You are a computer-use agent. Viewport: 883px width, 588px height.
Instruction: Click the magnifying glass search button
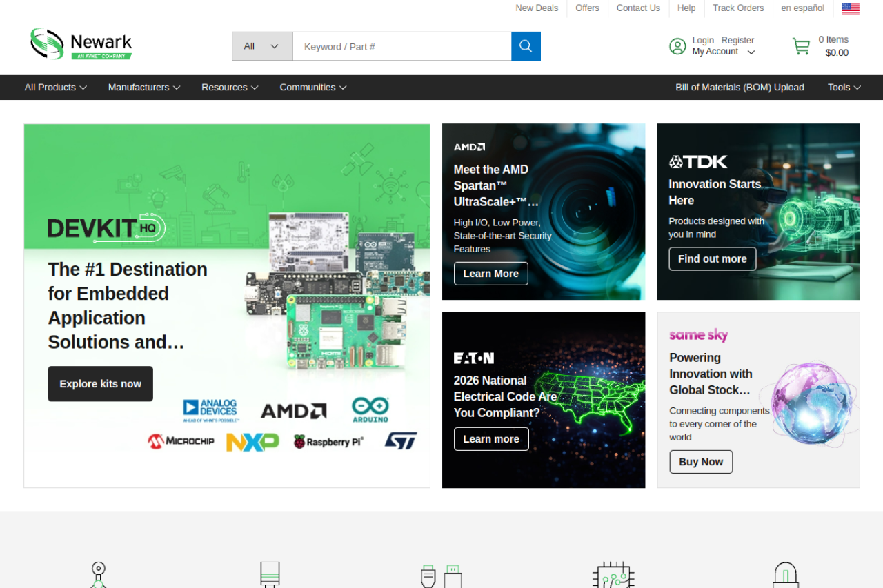[526, 46]
